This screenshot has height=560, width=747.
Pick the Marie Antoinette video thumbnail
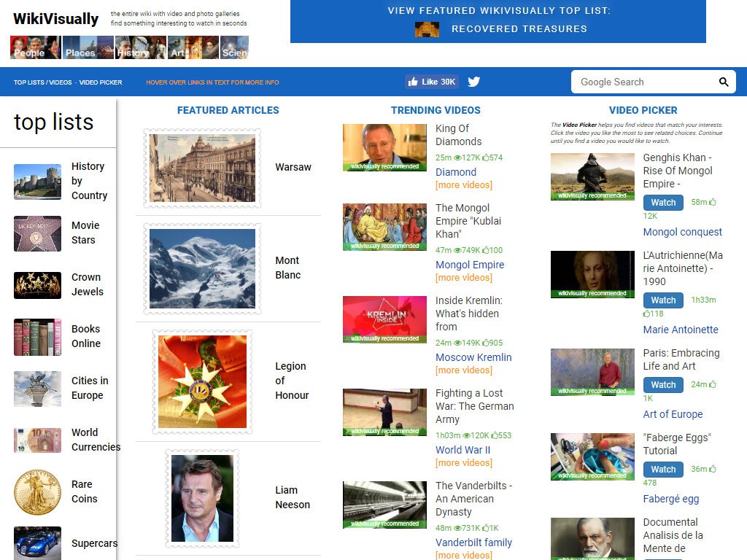592,274
